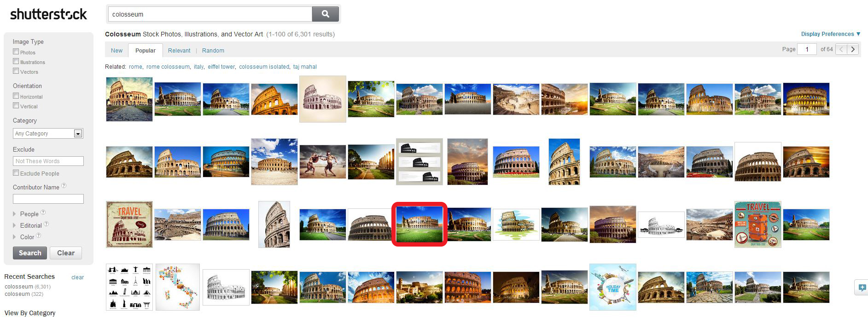This screenshot has width=868, height=318.
Task: Go to next results page arrow
Action: coord(853,49)
